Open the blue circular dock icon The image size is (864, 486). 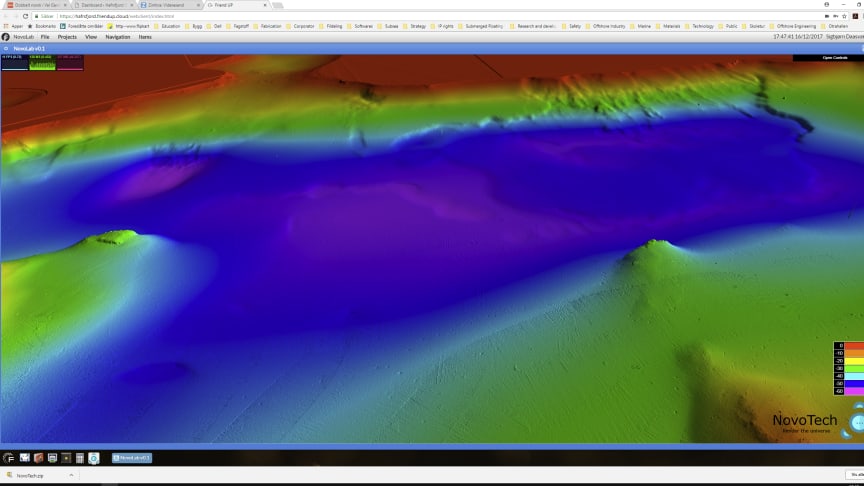coord(94,458)
